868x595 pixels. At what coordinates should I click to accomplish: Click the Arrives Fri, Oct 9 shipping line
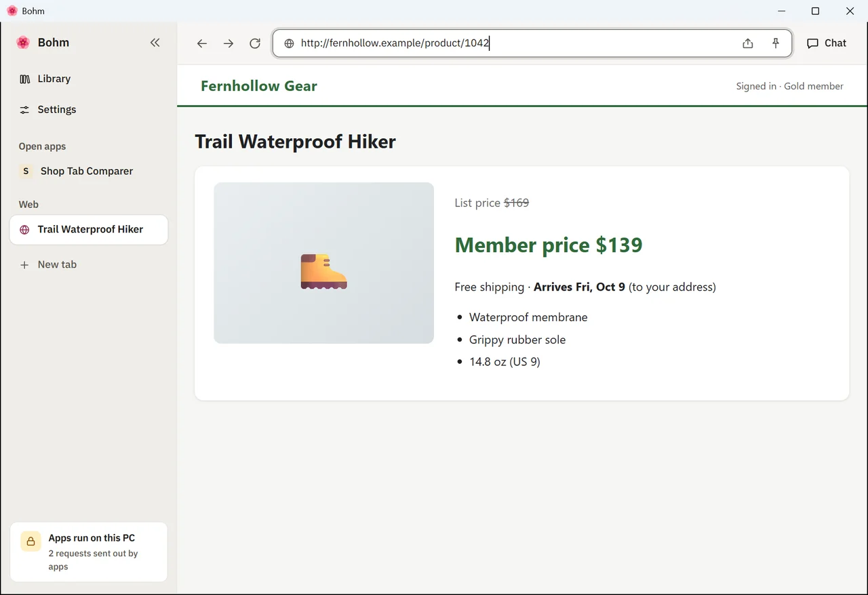(585, 287)
